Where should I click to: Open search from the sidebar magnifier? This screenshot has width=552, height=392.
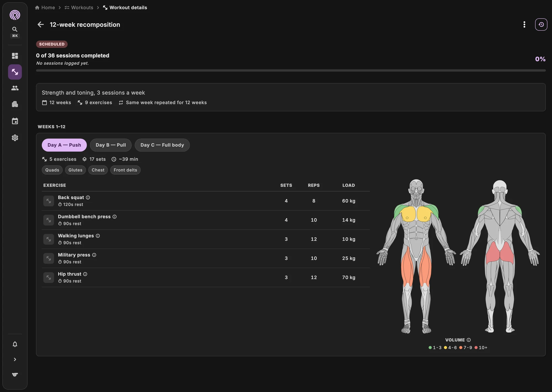(x=15, y=29)
